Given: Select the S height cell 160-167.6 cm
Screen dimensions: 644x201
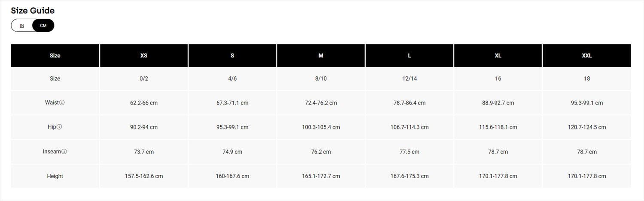Looking at the screenshot, I should pyautogui.click(x=232, y=176).
